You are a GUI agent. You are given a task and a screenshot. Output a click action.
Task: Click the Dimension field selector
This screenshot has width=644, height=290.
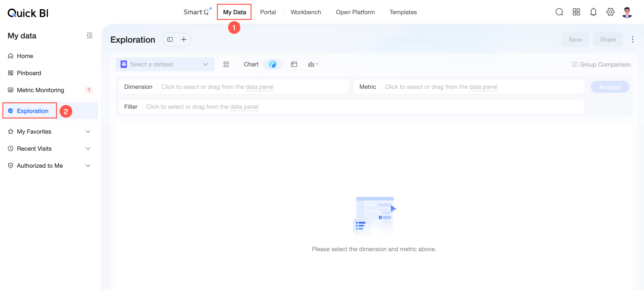(233, 87)
